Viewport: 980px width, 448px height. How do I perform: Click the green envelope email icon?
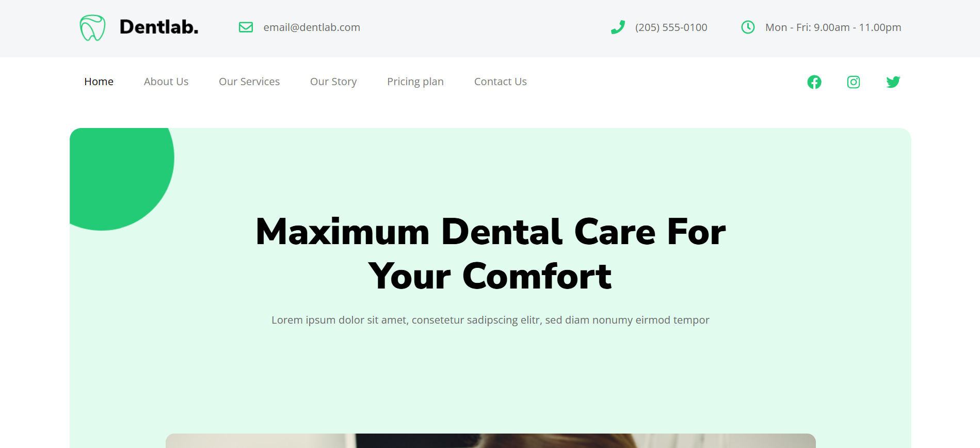[246, 27]
